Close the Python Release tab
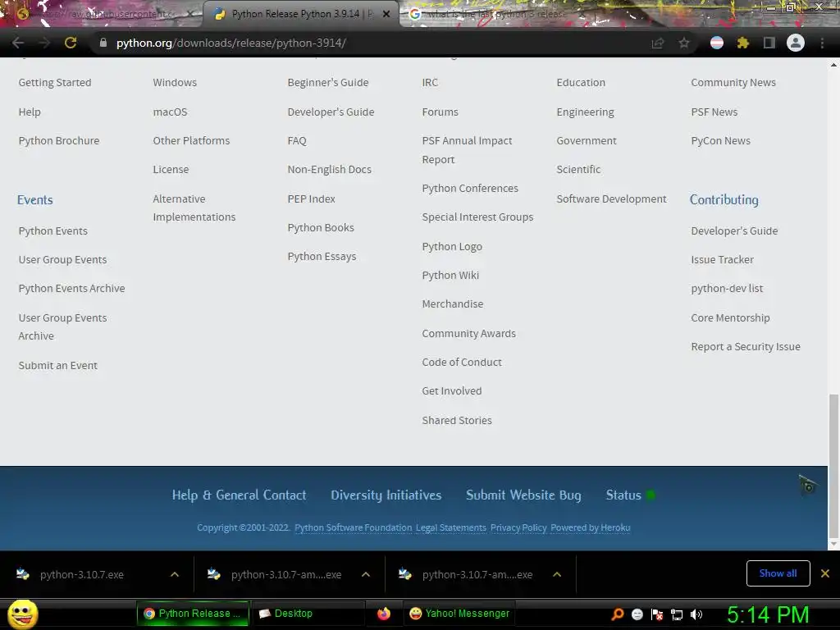The image size is (840, 630). pos(386,15)
